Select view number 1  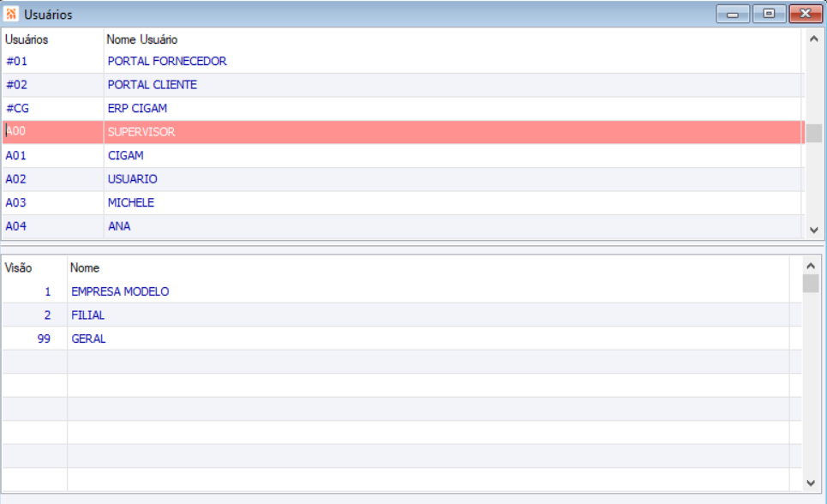pyautogui.click(x=47, y=291)
